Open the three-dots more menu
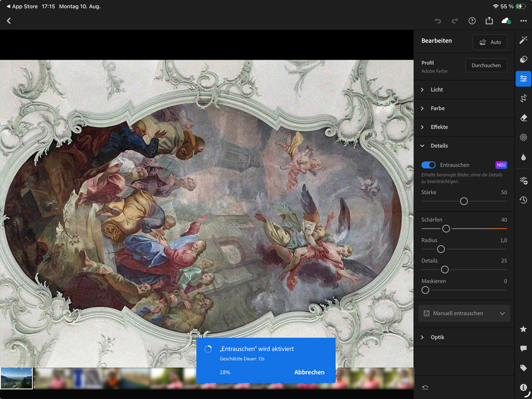The image size is (532, 399). (523, 21)
